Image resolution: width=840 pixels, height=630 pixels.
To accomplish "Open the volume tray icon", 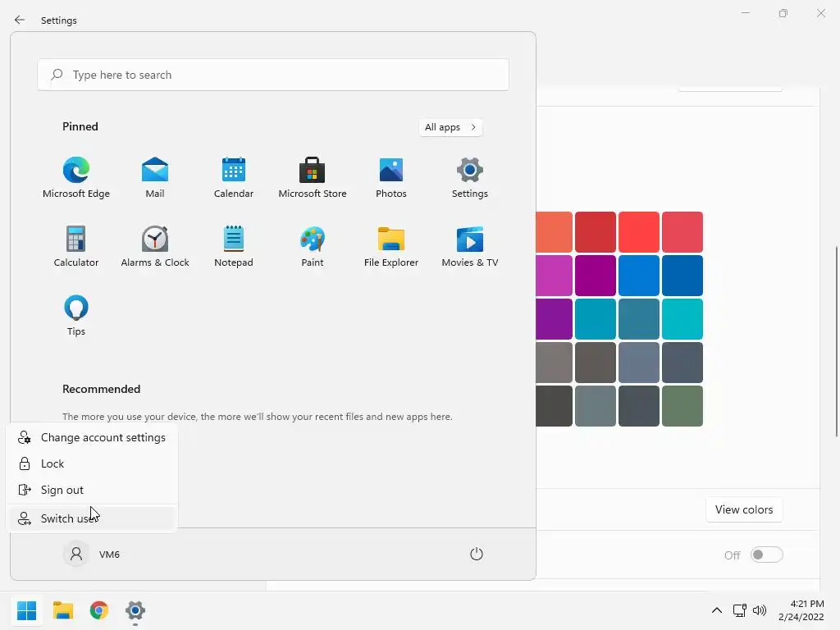I will coord(760,610).
